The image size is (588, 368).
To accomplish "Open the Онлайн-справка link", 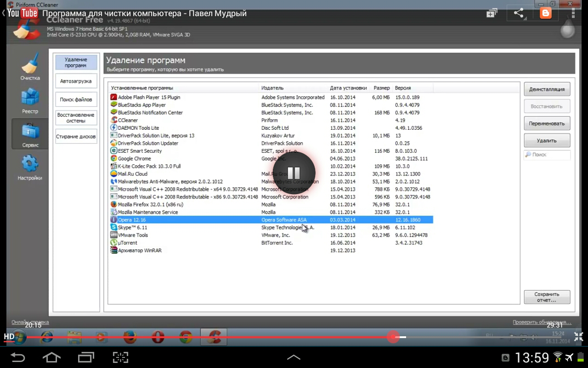I will coord(30,322).
